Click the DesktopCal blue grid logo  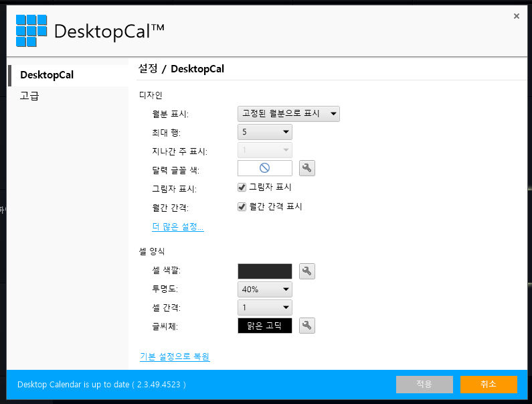(x=31, y=31)
